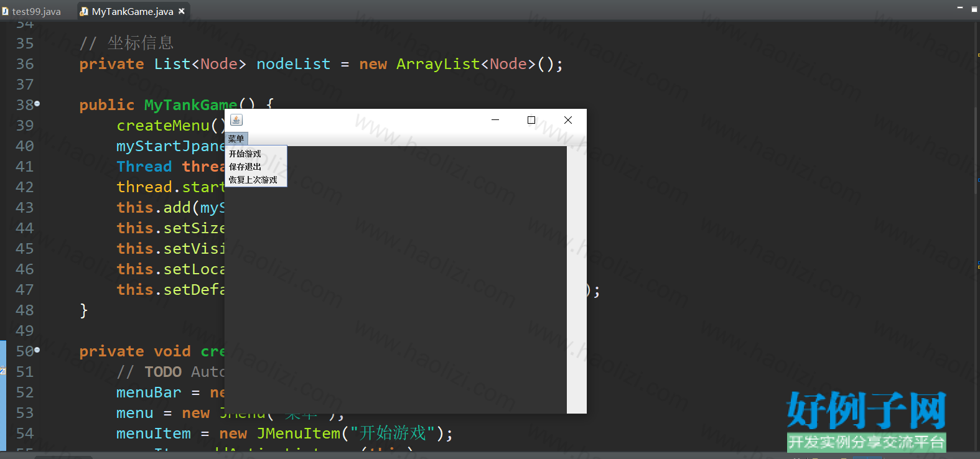980x459 pixels.
Task: Choose 恢复上次游戏 from the menu
Action: tap(256, 180)
